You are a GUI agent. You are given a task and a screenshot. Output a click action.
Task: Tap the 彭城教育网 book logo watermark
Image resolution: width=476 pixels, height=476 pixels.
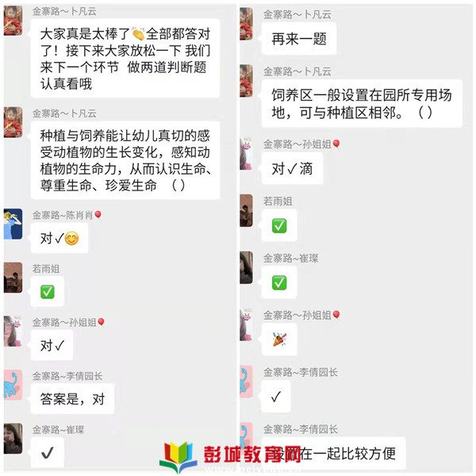[178, 457]
